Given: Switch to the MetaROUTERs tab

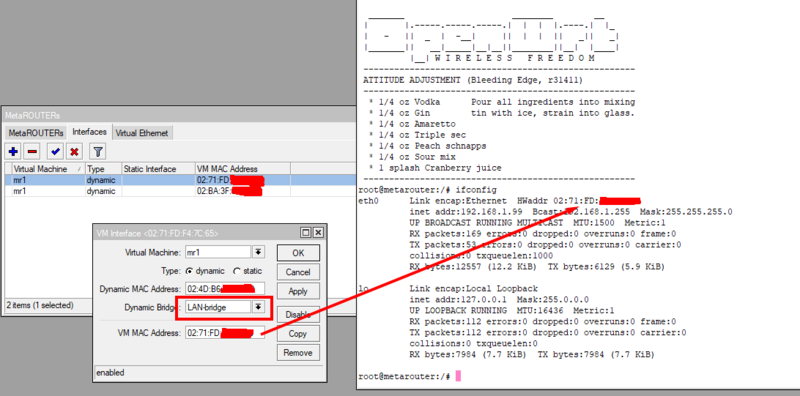Looking at the screenshot, I should 36,133.
